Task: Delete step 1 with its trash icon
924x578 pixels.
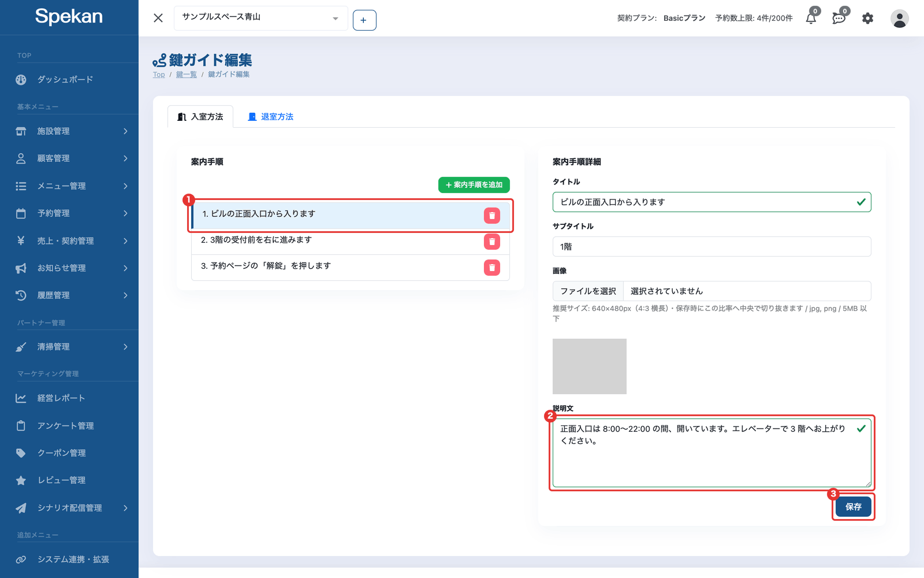Action: 492,216
